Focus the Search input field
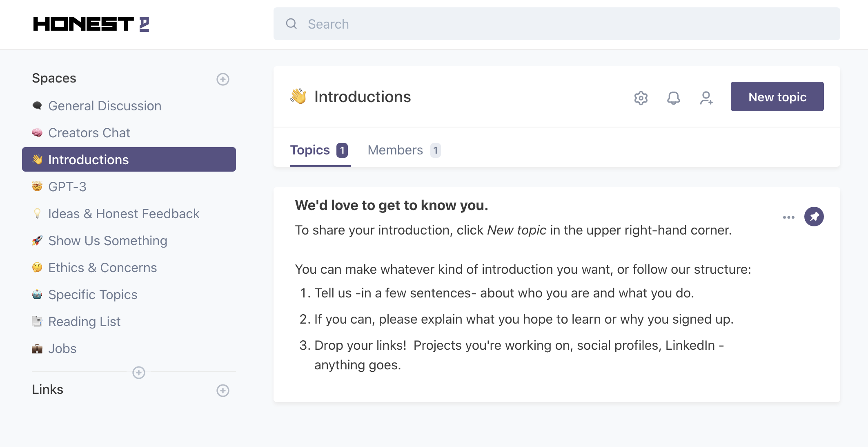Image resolution: width=868 pixels, height=447 pixels. coord(556,24)
